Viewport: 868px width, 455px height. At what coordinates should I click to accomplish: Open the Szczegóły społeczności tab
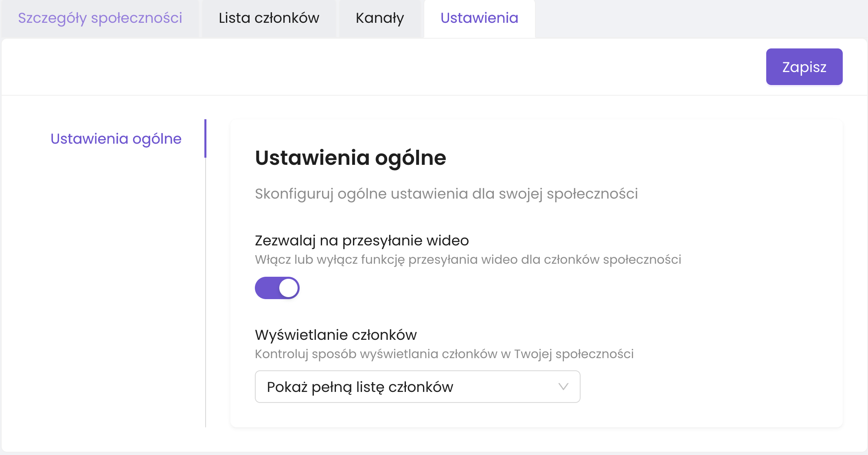100,18
